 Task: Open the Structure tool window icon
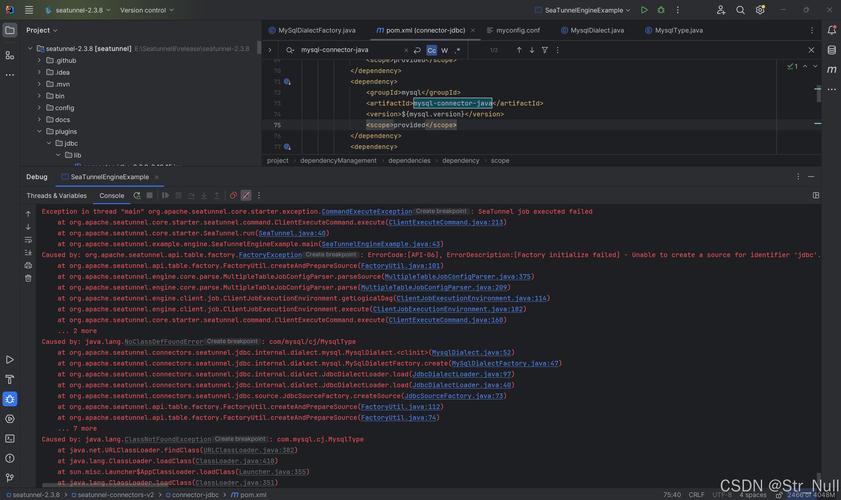pyautogui.click(x=10, y=55)
